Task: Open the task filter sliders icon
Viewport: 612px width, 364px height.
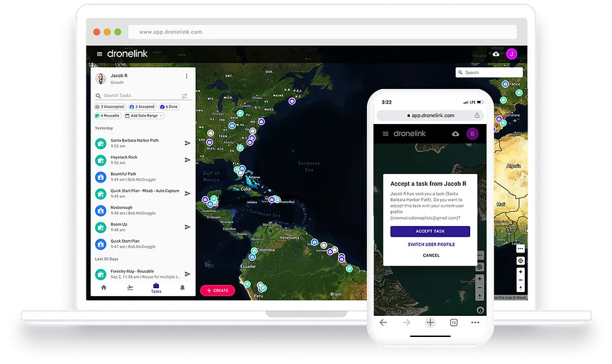Action: 184,96
